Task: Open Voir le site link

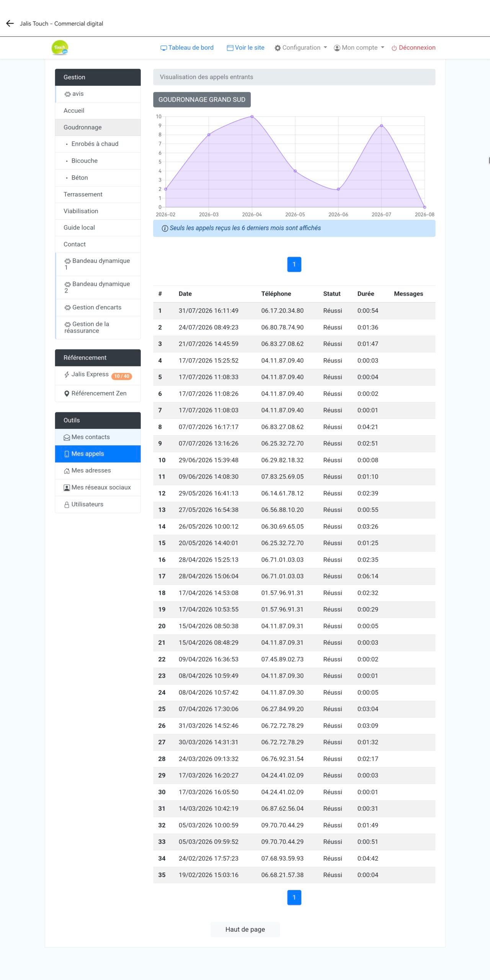Action: (x=245, y=47)
